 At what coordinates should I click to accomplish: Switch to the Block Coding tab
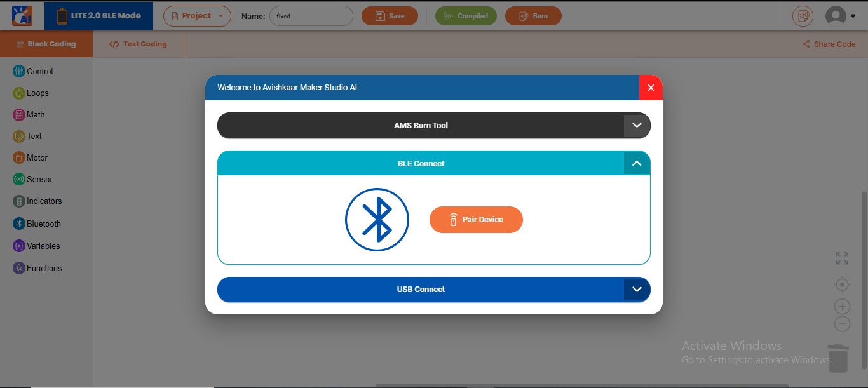46,44
